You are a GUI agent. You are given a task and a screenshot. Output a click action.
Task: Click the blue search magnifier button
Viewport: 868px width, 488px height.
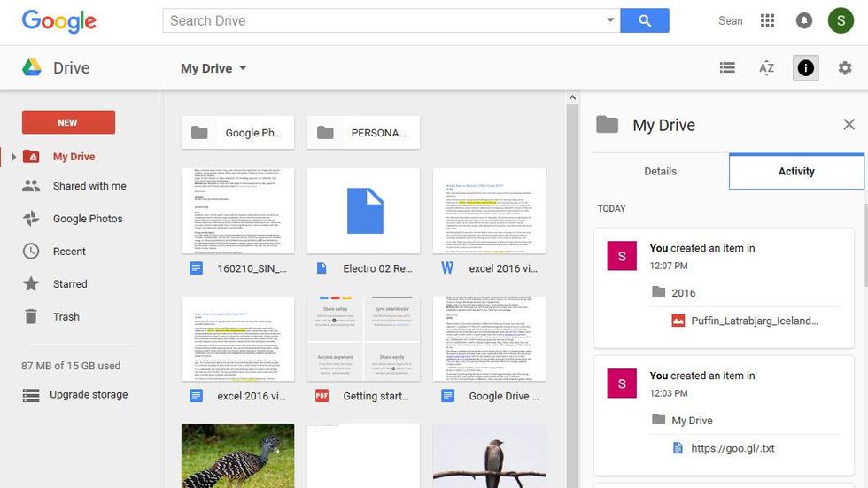(644, 20)
